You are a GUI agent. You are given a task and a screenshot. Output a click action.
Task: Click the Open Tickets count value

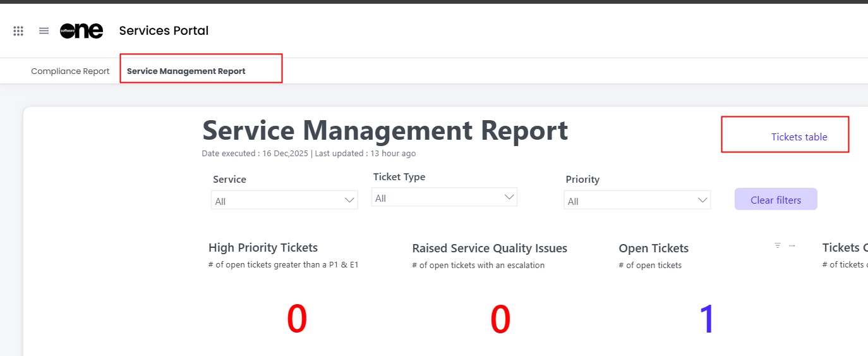(706, 319)
